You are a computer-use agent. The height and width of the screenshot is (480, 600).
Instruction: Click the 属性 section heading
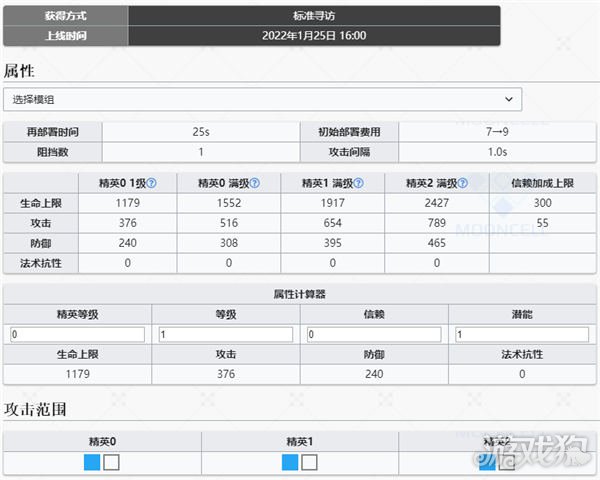(x=19, y=71)
